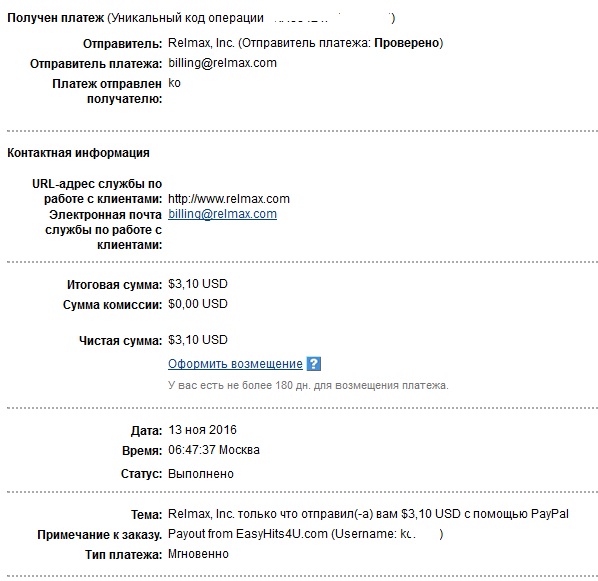Select the Получен платеж heading
598x581 pixels.
click(x=56, y=18)
